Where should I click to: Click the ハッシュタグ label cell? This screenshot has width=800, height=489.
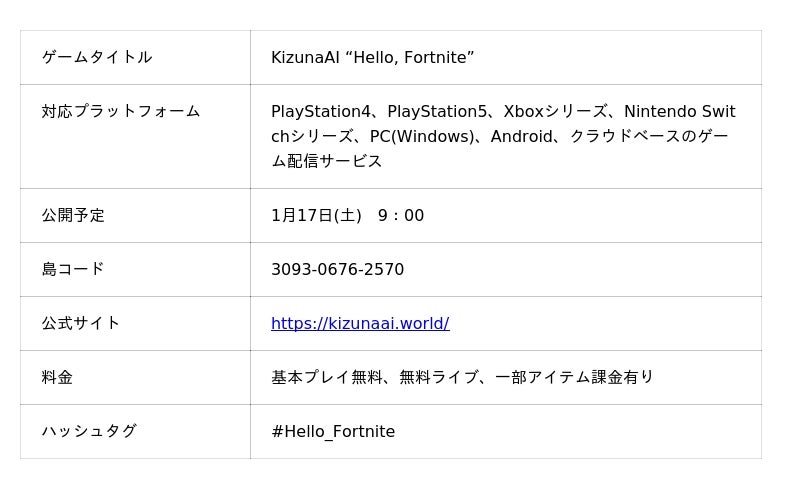89,431
